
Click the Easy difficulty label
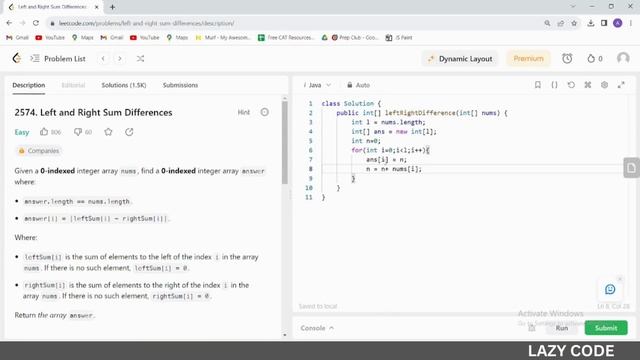tap(22, 132)
